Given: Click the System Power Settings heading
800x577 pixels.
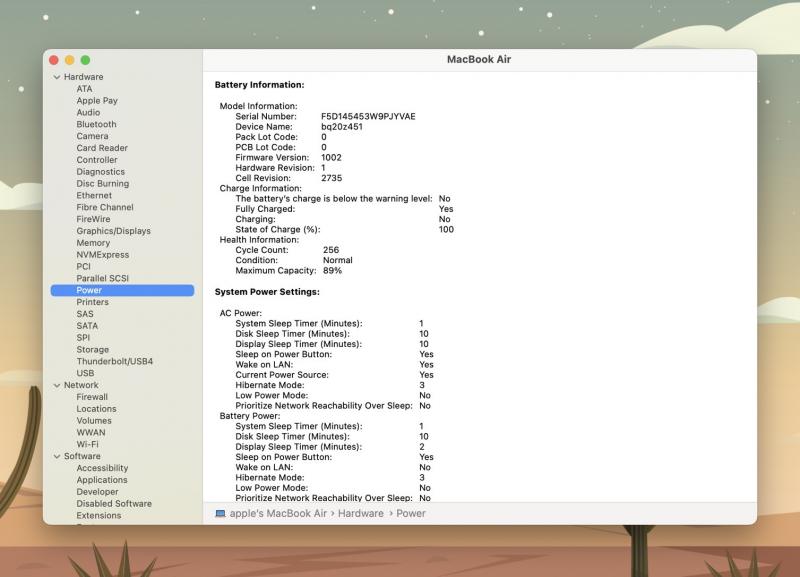Looking at the screenshot, I should (267, 292).
